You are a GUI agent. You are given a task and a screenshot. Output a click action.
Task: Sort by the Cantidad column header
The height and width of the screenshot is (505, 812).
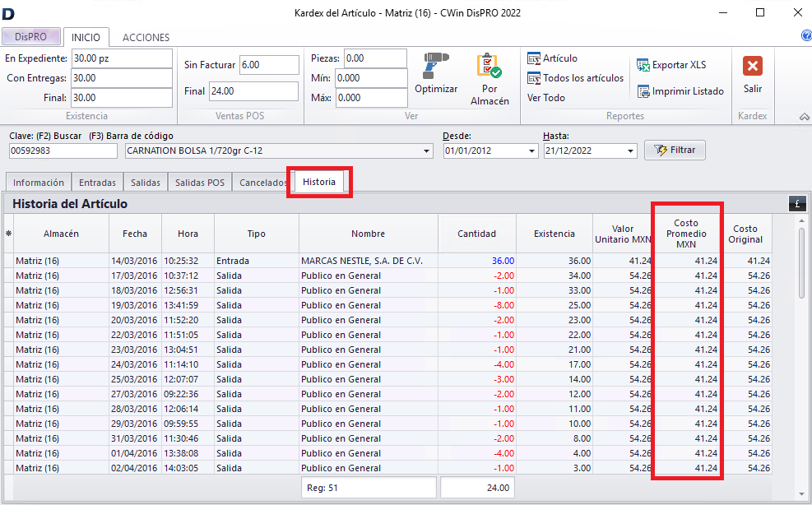tap(476, 234)
